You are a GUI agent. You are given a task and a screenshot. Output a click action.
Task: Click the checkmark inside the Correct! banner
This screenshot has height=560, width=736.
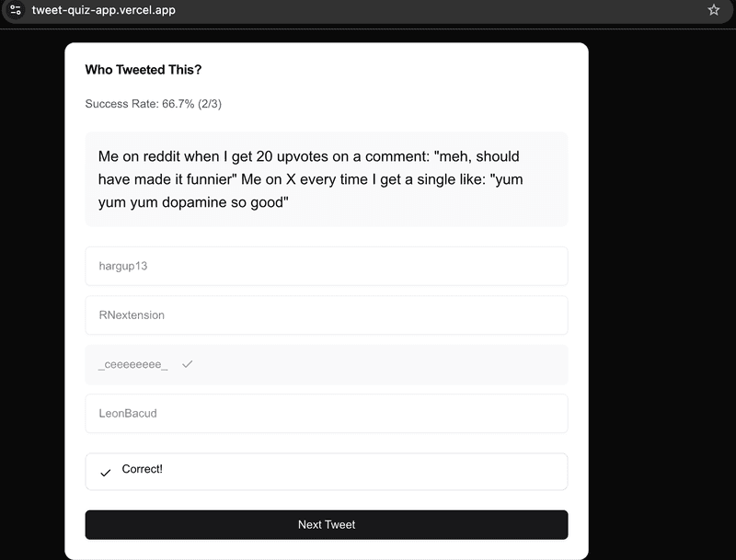click(x=106, y=471)
